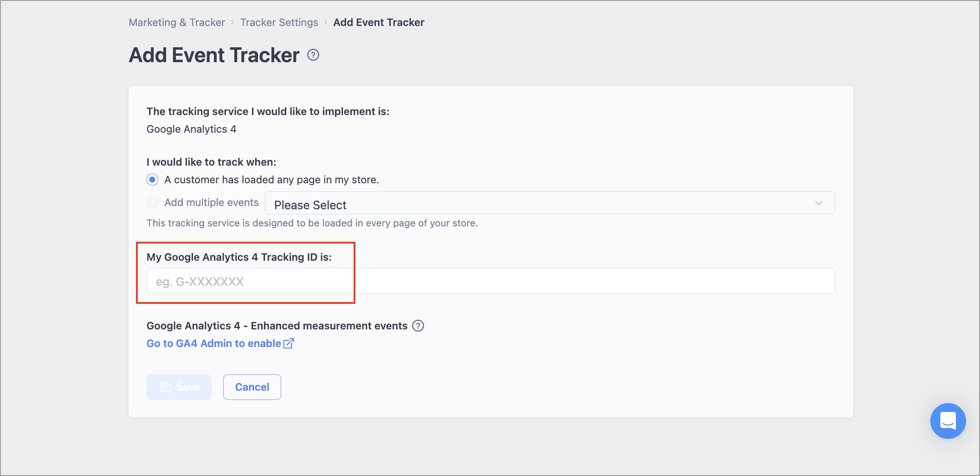Click the 'Add multiple events' label text
The width and height of the screenshot is (980, 476).
coord(212,202)
